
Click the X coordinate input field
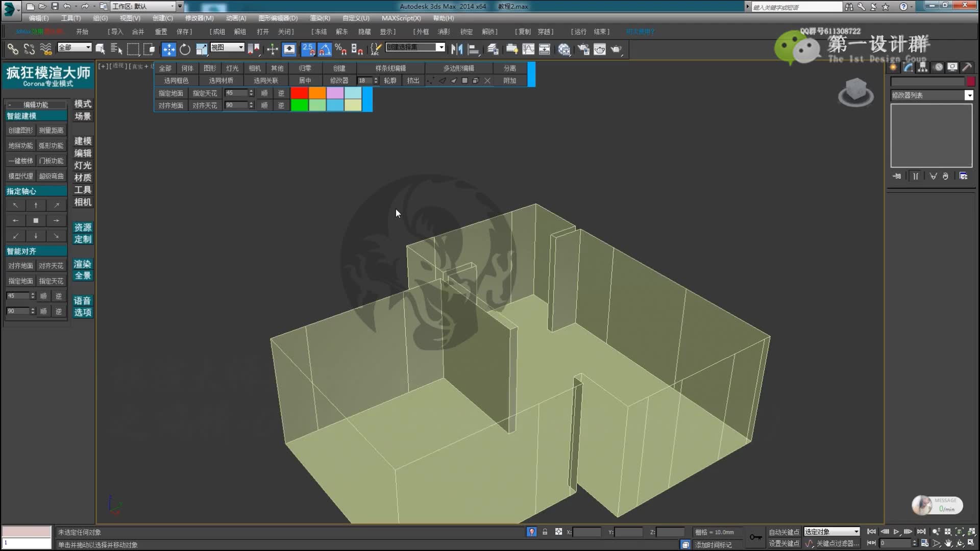tap(587, 532)
